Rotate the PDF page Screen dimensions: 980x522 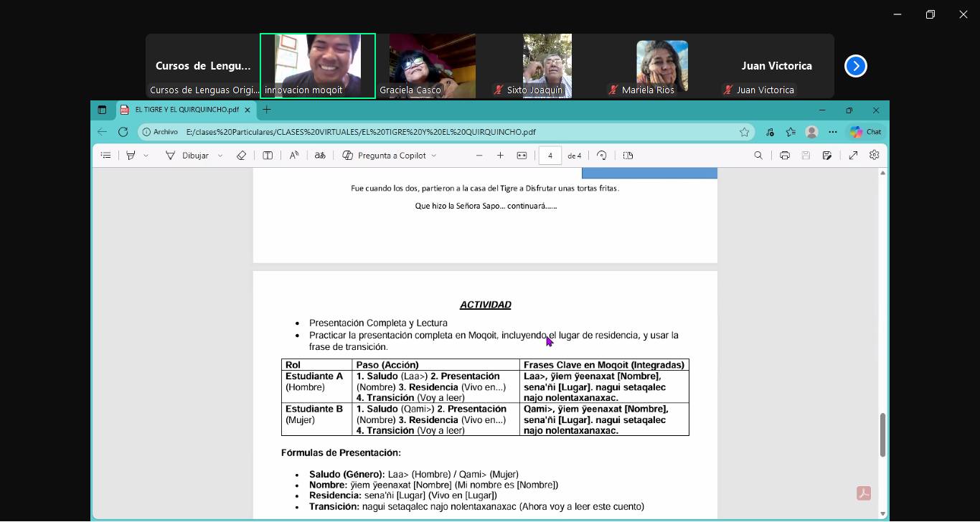coord(602,156)
